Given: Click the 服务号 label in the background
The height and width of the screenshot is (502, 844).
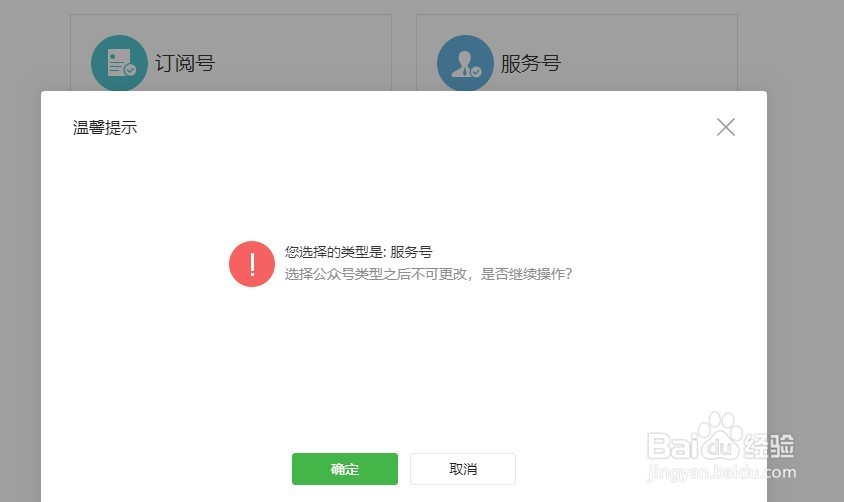Looking at the screenshot, I should click(x=531, y=63).
